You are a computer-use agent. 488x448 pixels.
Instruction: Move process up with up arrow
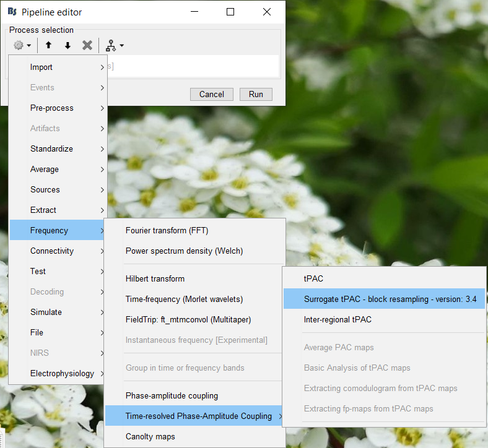coord(48,45)
